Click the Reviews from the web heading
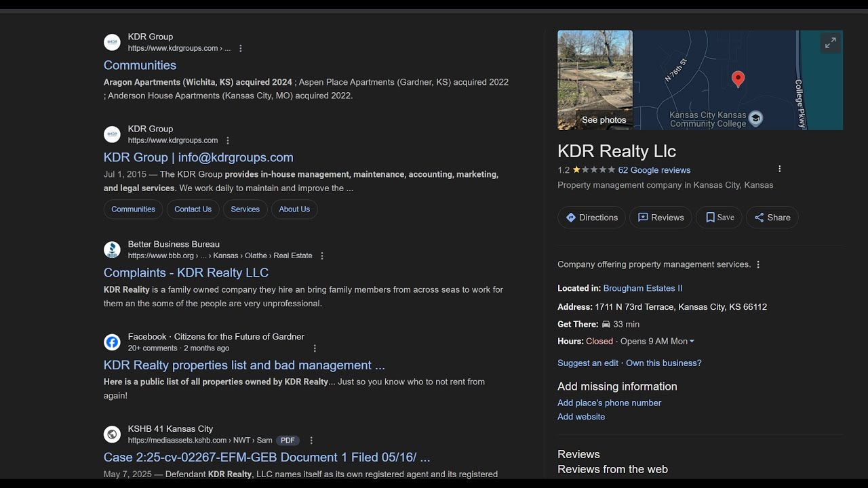 (612, 469)
